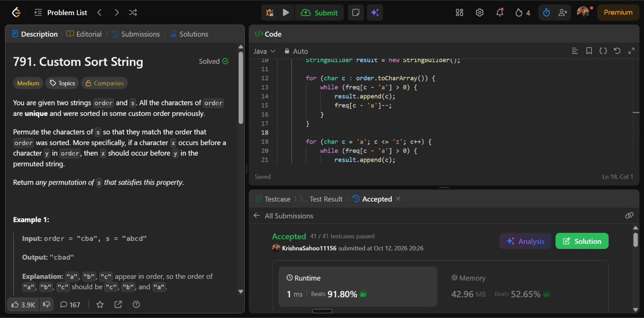Switch to the Submissions tab

tap(136, 34)
